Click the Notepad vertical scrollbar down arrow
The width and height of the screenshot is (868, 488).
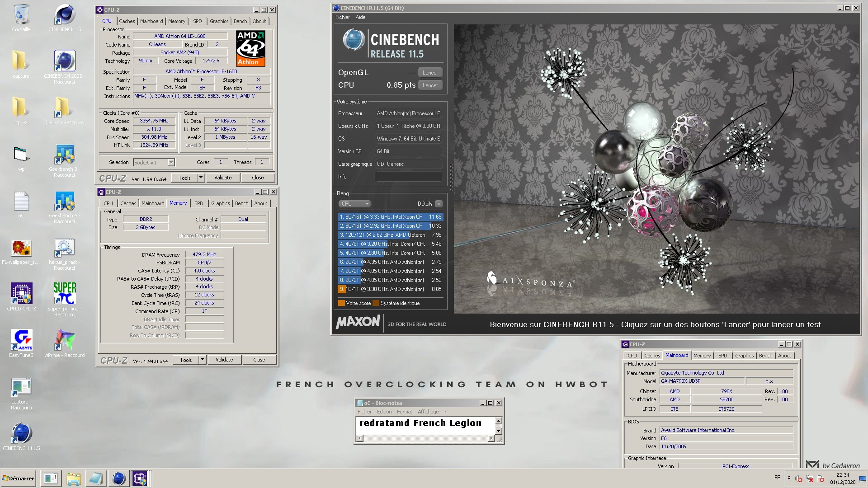[x=499, y=431]
